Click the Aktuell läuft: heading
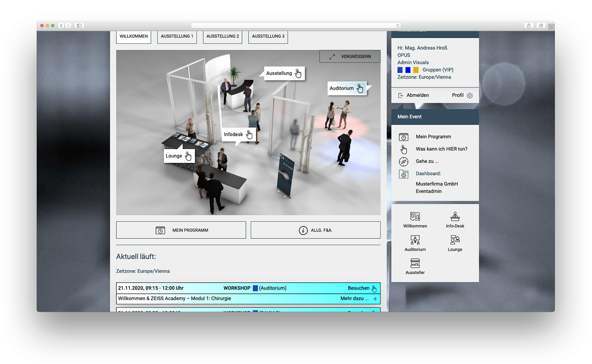The image size is (592, 364). click(136, 257)
